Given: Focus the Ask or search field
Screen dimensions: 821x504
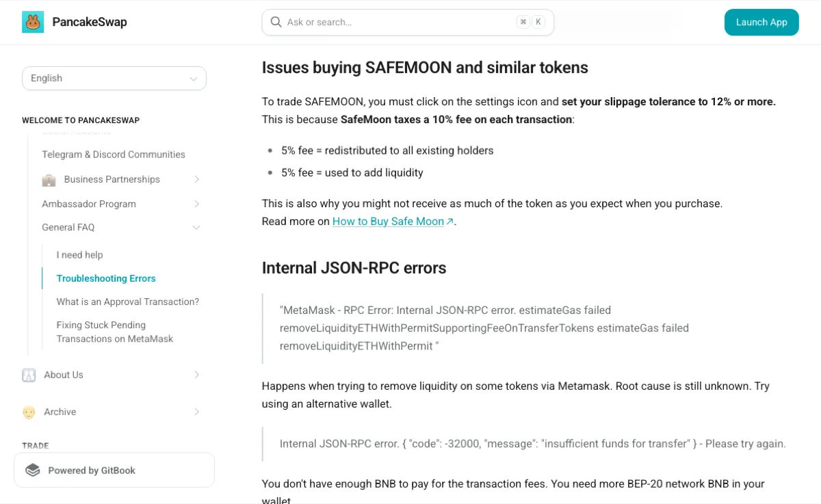Looking at the screenshot, I should [408, 22].
